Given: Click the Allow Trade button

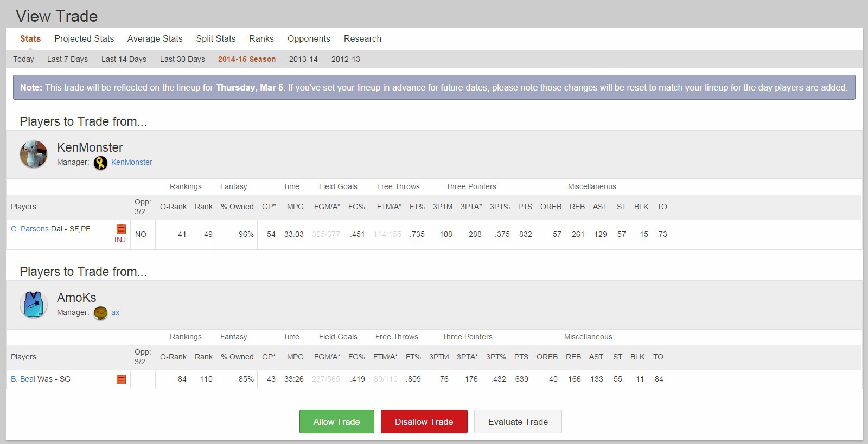Looking at the screenshot, I should [337, 422].
